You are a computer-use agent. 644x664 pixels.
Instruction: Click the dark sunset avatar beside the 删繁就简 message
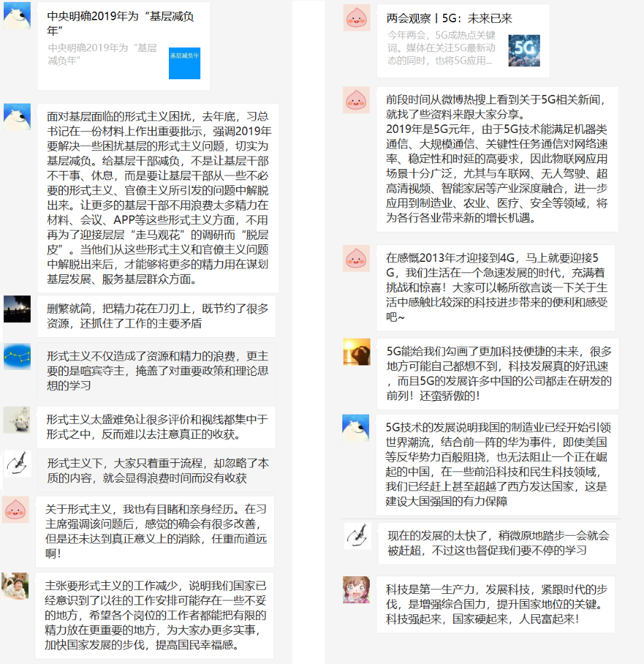17,308
